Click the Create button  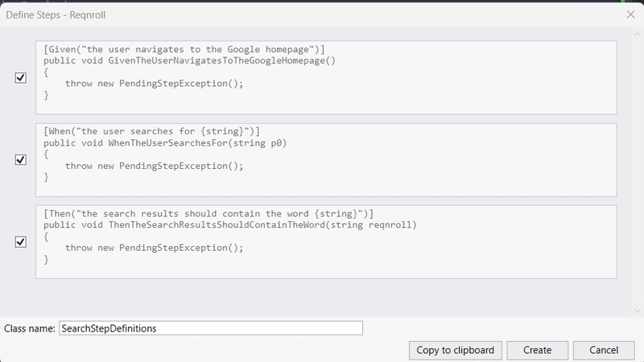537,350
